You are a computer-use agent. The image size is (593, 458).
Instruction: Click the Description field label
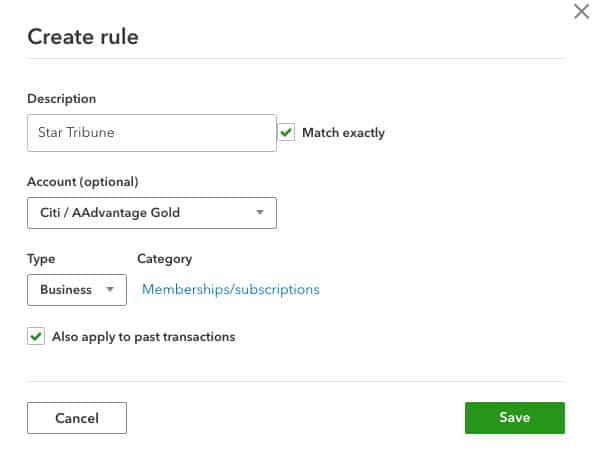(62, 99)
